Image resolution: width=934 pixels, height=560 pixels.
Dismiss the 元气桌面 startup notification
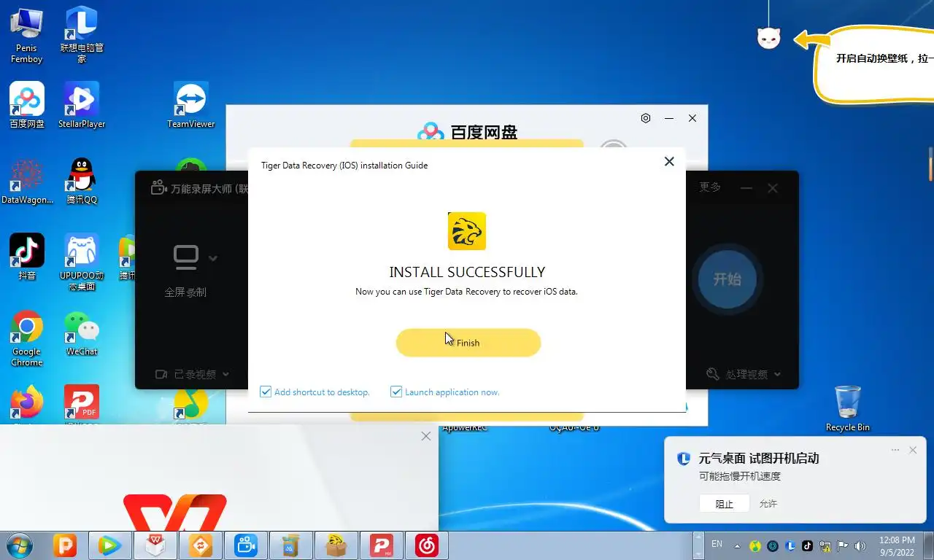pos(913,450)
